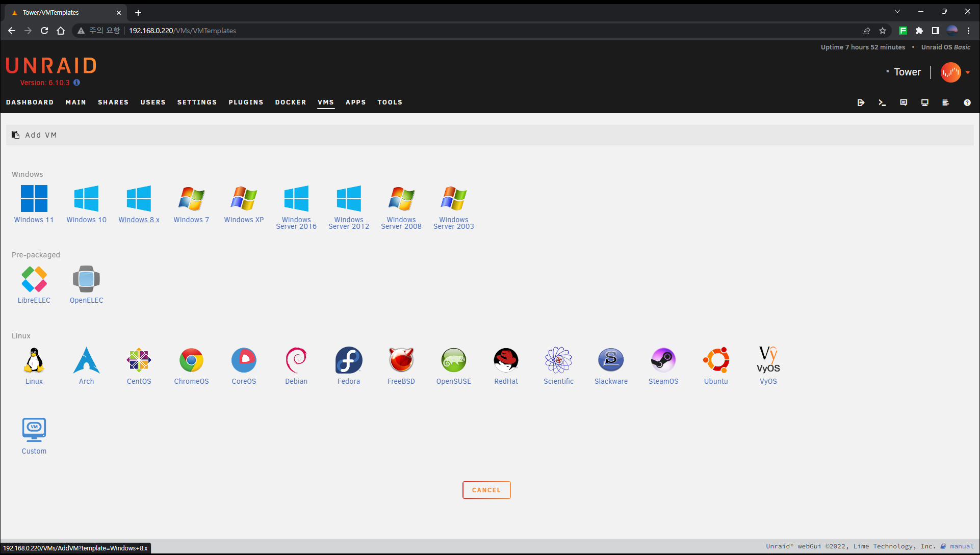Click the CANCEL button
This screenshot has width=980, height=555.
(x=486, y=490)
